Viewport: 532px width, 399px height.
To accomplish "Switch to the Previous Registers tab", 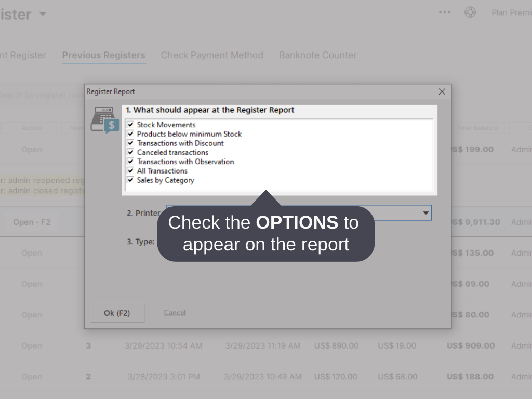I will pos(103,55).
